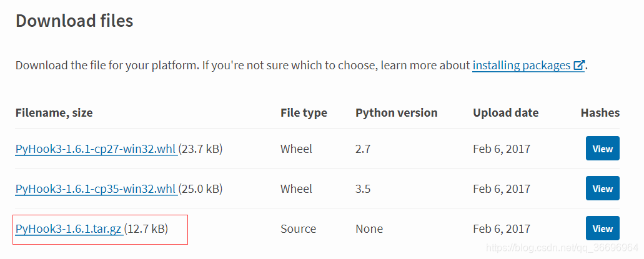
Task: Click the Wheel cell in the cp27 row
Action: tap(296, 149)
